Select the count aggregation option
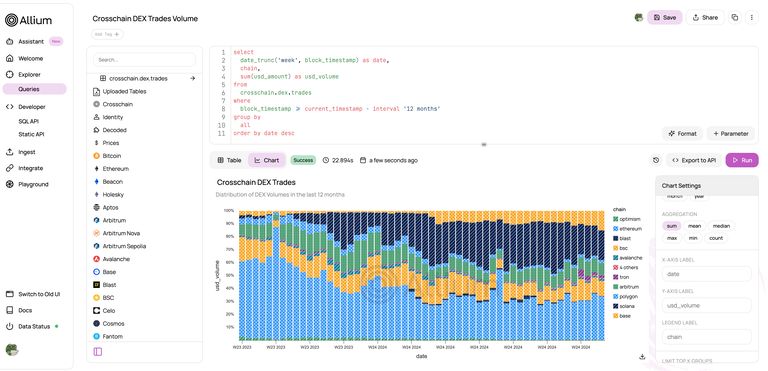Image resolution: width=768 pixels, height=371 pixels. pyautogui.click(x=716, y=238)
